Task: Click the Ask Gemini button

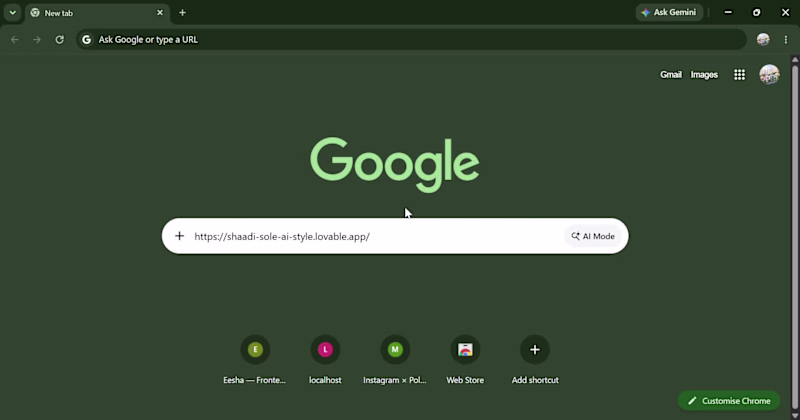Action: [669, 12]
